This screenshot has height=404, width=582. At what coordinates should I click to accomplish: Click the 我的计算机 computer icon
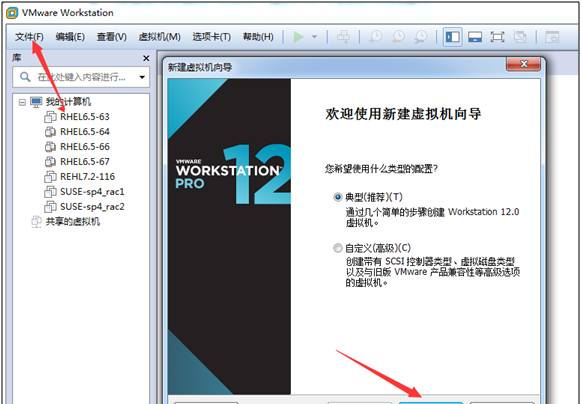click(x=36, y=102)
